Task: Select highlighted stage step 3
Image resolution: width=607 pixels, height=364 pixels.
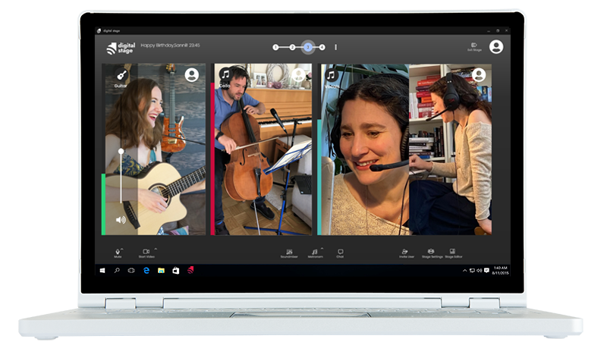Action: [308, 47]
